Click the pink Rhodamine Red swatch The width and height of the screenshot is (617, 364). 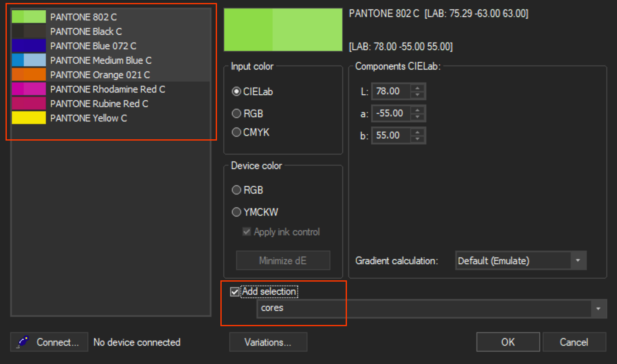28,89
